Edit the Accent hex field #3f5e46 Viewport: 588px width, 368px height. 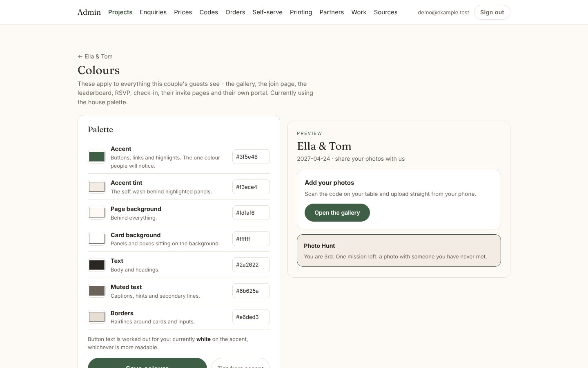pyautogui.click(x=251, y=157)
